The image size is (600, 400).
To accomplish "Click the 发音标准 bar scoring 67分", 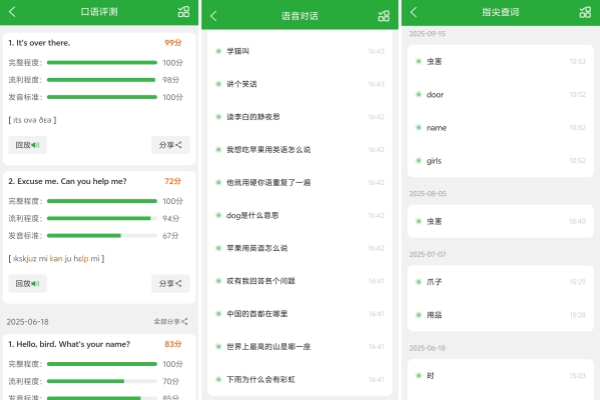I will tap(102, 236).
